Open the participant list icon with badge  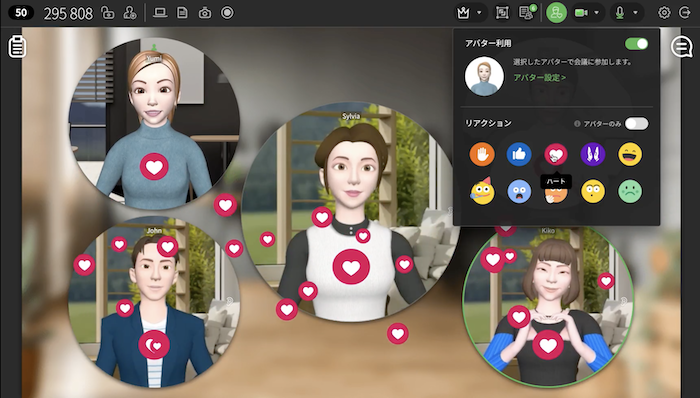pyautogui.click(x=527, y=12)
